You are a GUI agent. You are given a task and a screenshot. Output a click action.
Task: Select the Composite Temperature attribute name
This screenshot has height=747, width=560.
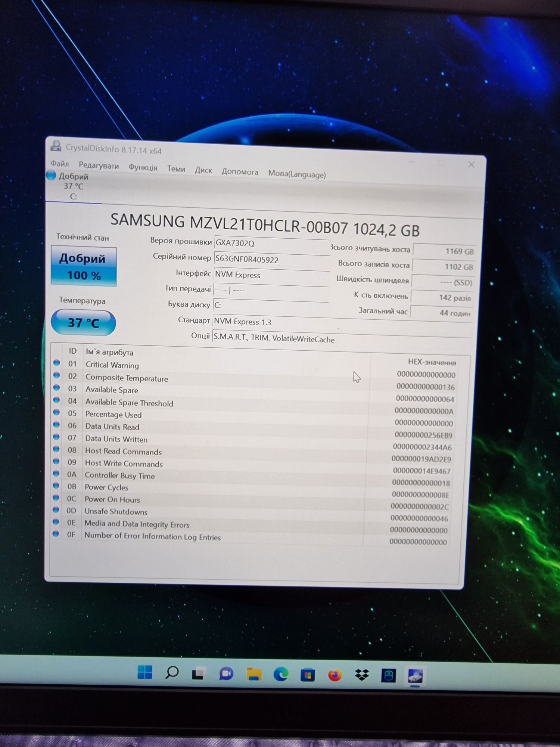pos(127,378)
